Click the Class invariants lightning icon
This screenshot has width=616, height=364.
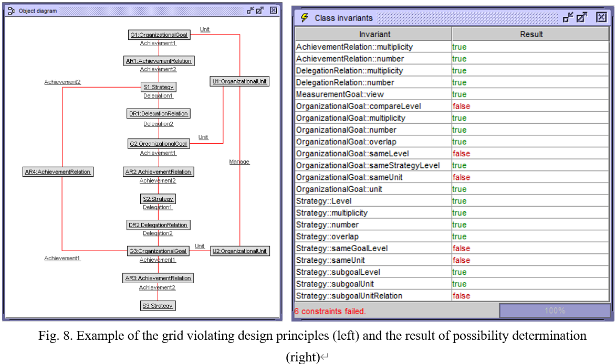(305, 18)
